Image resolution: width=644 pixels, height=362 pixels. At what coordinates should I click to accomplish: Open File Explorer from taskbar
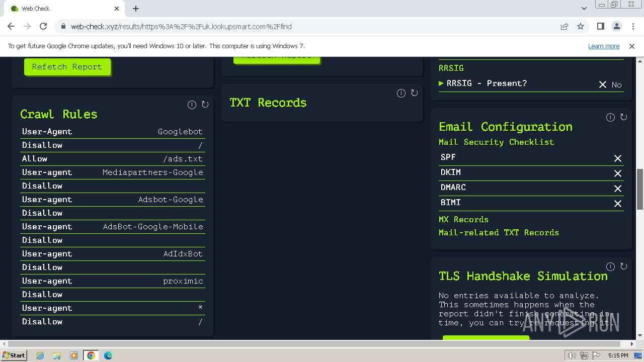57,355
